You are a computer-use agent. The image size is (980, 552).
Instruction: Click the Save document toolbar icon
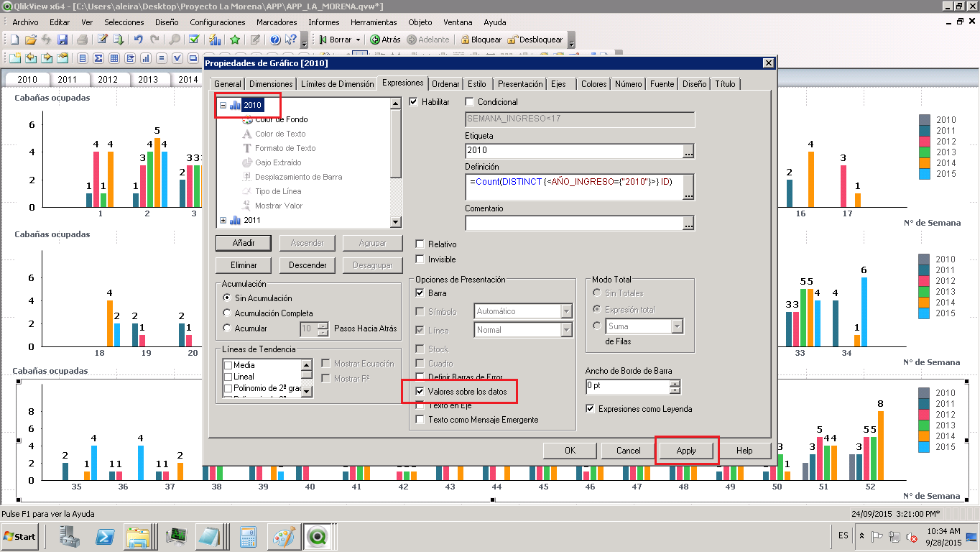63,40
